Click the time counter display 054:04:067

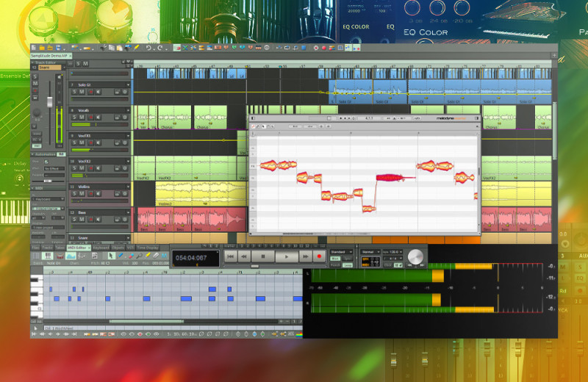196,258
